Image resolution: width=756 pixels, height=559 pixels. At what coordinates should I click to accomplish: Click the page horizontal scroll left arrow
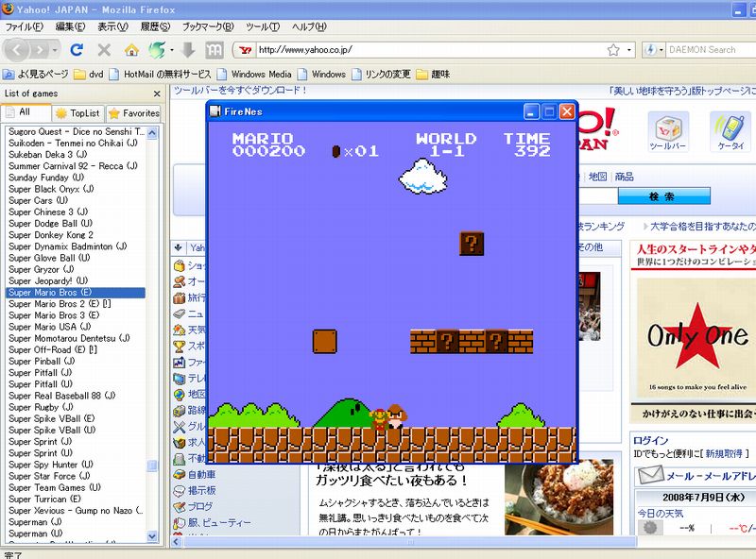(x=177, y=542)
